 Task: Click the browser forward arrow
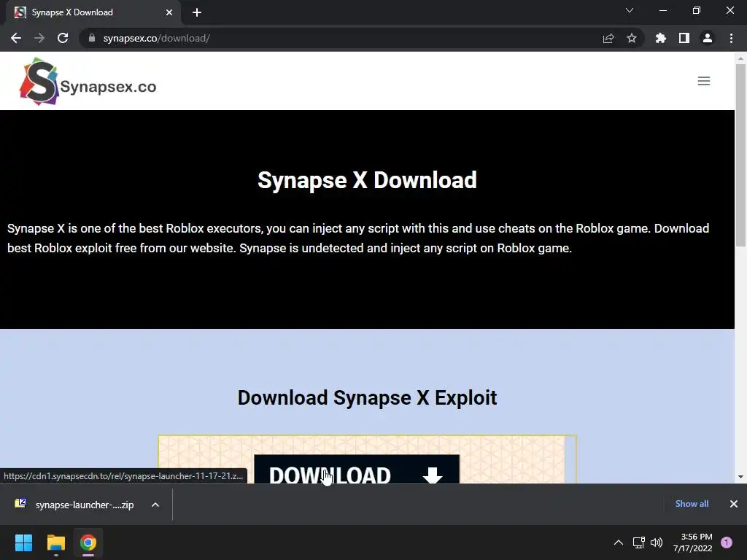pyautogui.click(x=39, y=38)
